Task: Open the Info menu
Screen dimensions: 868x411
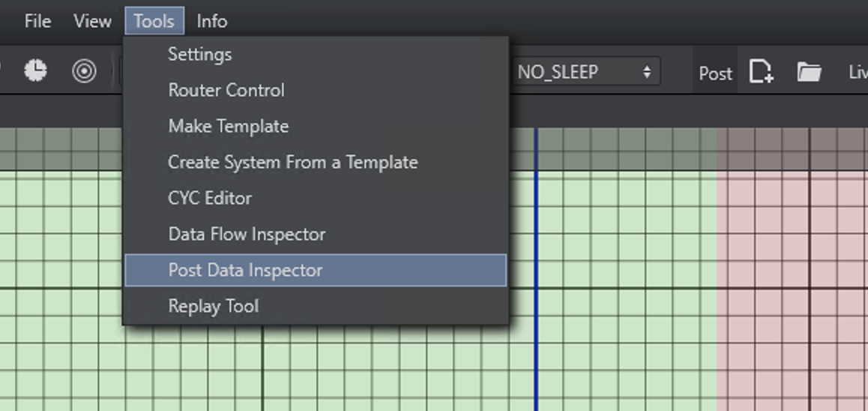Action: (211, 21)
